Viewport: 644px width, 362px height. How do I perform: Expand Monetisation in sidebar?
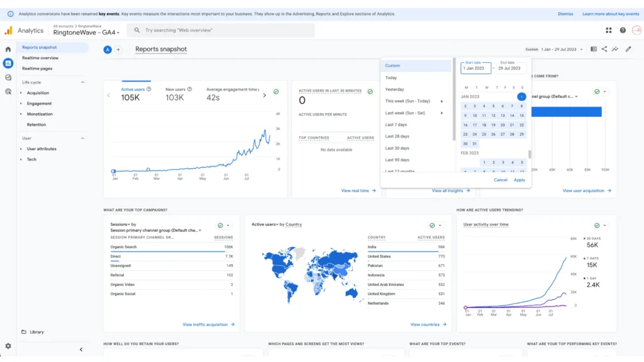point(21,114)
